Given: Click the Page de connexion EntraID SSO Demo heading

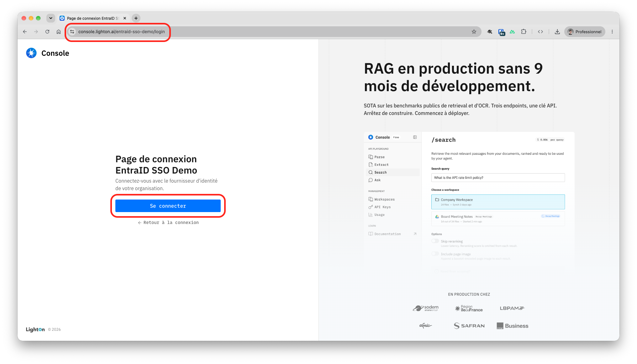Looking at the screenshot, I should click(x=156, y=164).
